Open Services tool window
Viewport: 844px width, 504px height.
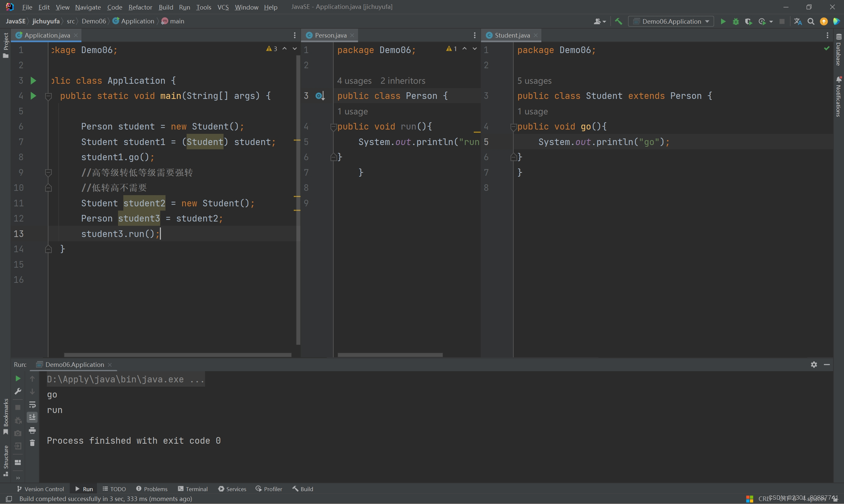(232, 489)
